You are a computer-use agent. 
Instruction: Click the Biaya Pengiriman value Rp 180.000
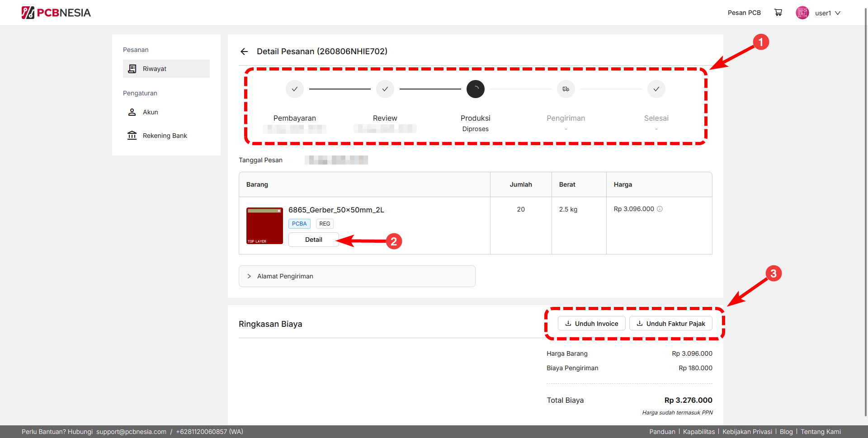point(695,368)
